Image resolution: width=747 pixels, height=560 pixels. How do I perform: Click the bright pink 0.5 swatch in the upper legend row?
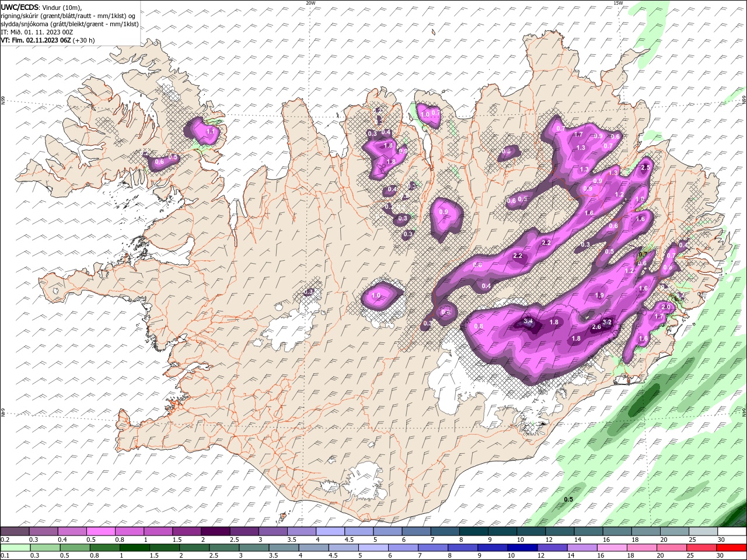click(100, 531)
